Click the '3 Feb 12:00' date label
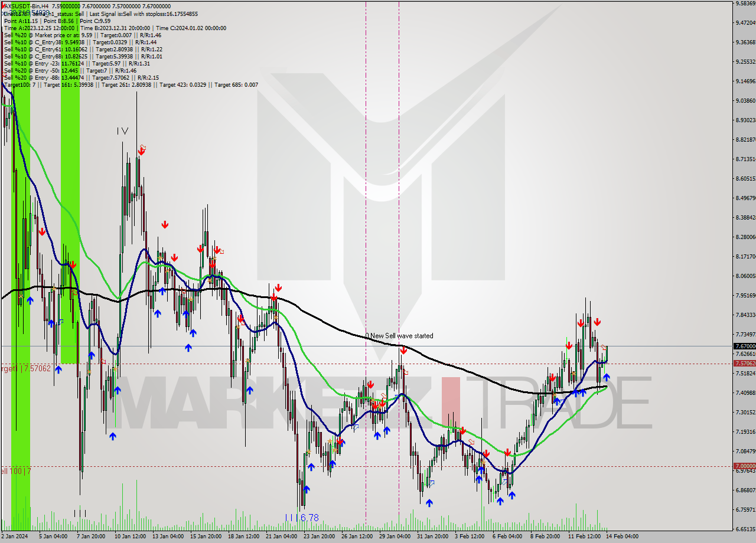The height and width of the screenshot is (543, 756). point(470,537)
